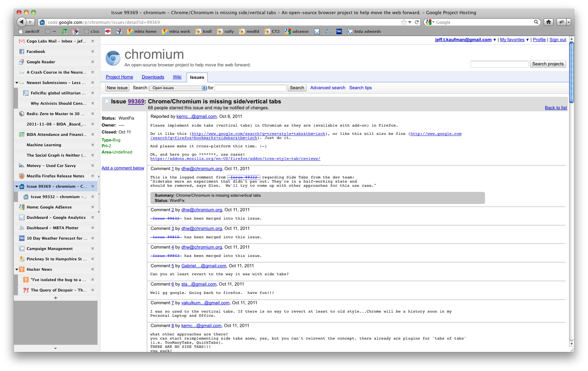Click 'Add a comment below' link
The width and height of the screenshot is (588, 371).
point(123,168)
